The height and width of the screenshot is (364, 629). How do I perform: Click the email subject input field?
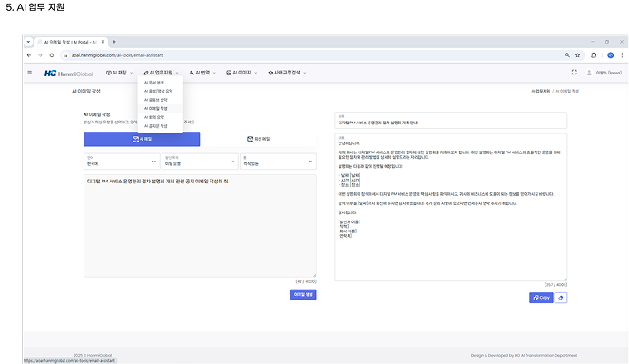(x=463, y=123)
